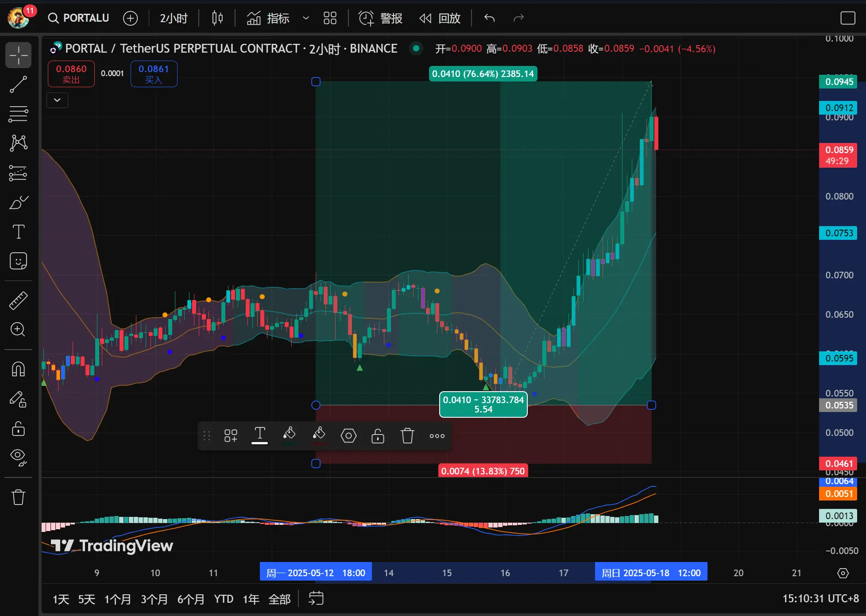Click the PORTAL / TetherUS symbol title
The height and width of the screenshot is (616, 866).
coord(231,48)
